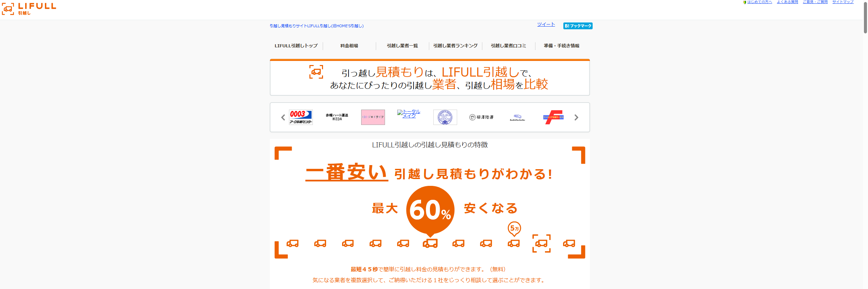The height and width of the screenshot is (289, 868).
Task: Click the green-yellow beginner mark icon
Action: click(745, 2)
